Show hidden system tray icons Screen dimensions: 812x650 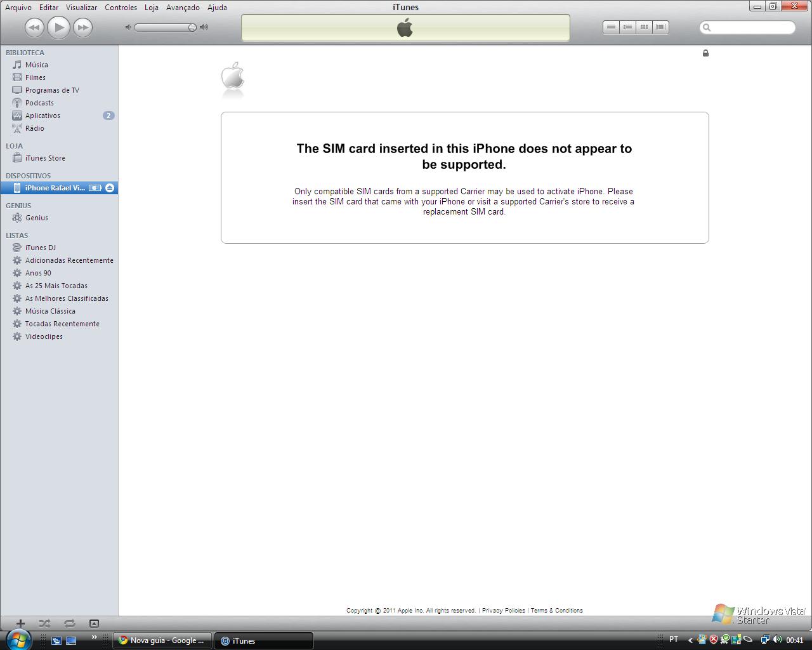690,640
